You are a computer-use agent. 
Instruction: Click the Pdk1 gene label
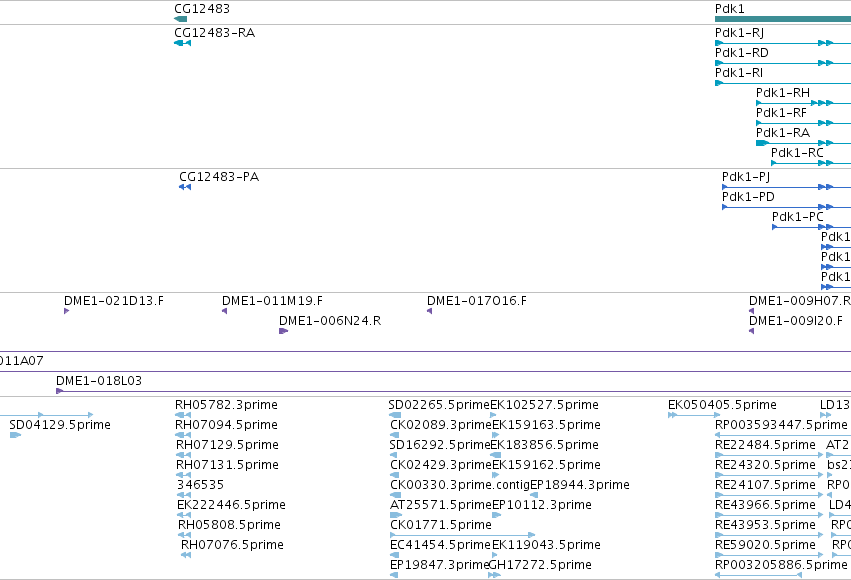tap(729, 9)
